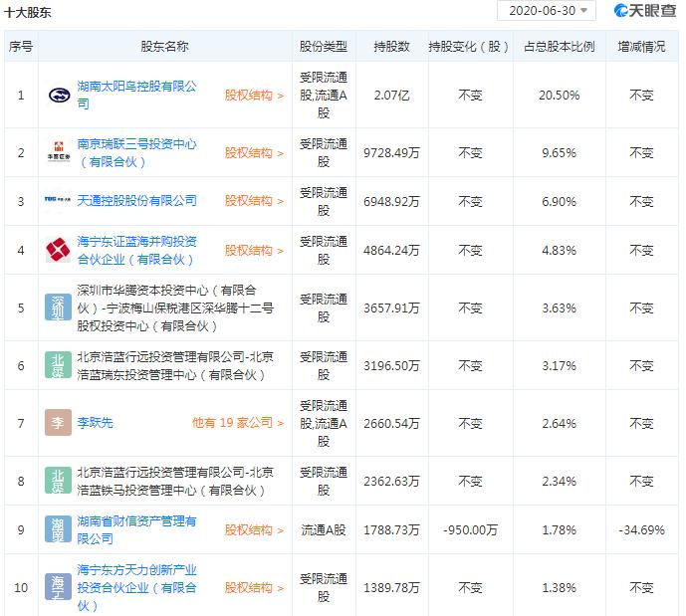View 股权结构 for 湖南太阳鸟控股
The height and width of the screenshot is (616, 686).
tap(254, 96)
